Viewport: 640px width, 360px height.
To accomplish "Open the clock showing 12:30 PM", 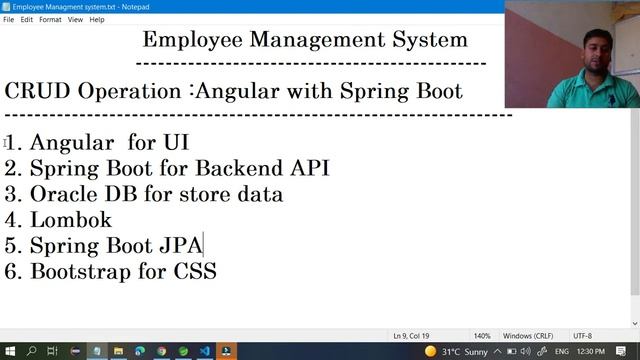I will coord(591,351).
